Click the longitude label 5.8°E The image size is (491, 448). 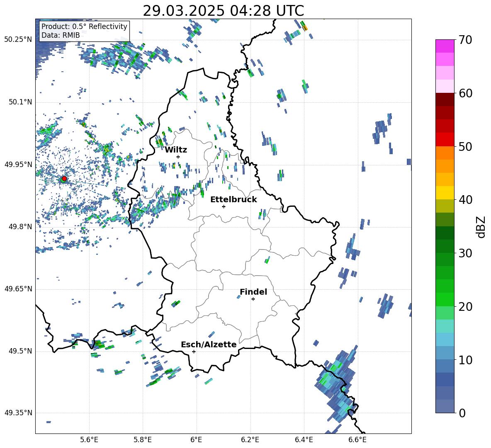pos(143,440)
